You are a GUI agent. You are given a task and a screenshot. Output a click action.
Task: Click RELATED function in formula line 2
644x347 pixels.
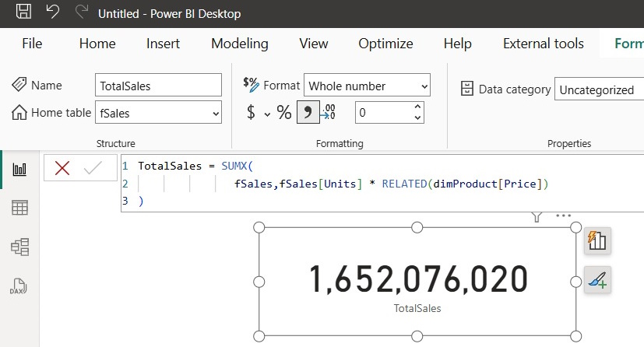[x=404, y=184]
